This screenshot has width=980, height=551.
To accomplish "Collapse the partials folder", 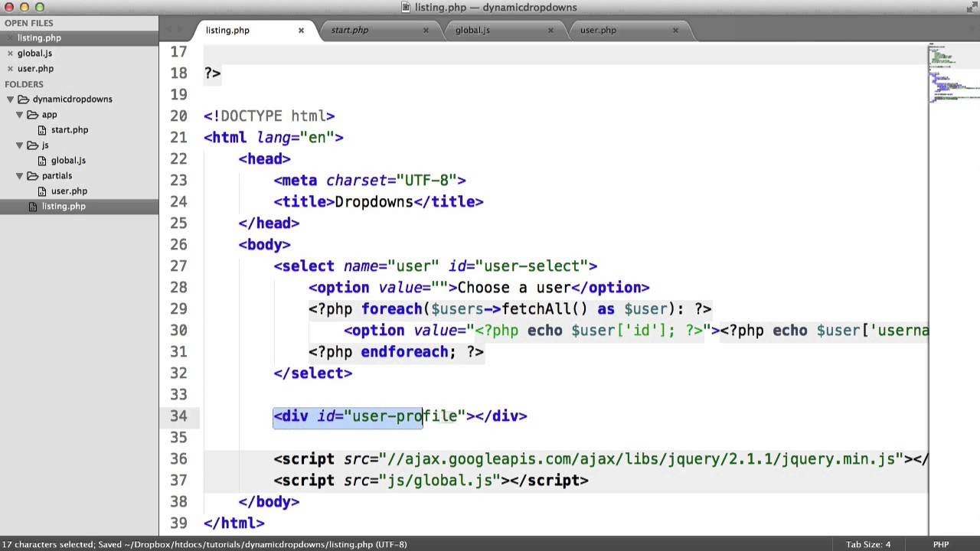I will [19, 176].
